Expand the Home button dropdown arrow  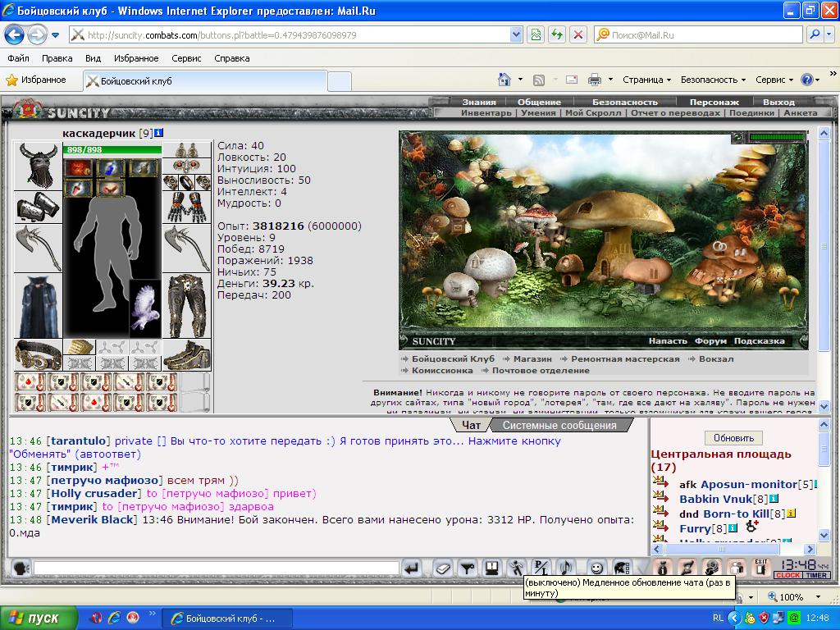(520, 80)
